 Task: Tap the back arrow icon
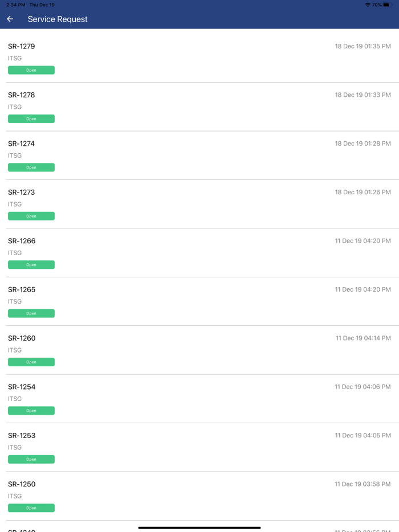pos(10,19)
